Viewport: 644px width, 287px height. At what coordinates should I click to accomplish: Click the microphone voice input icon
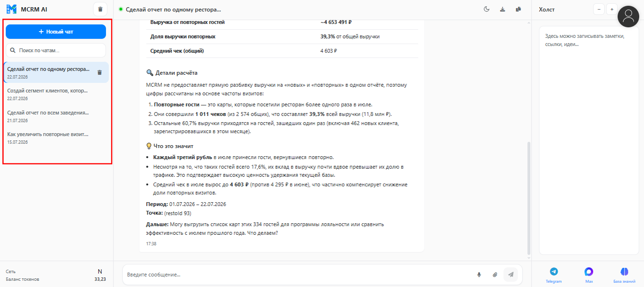click(x=479, y=275)
